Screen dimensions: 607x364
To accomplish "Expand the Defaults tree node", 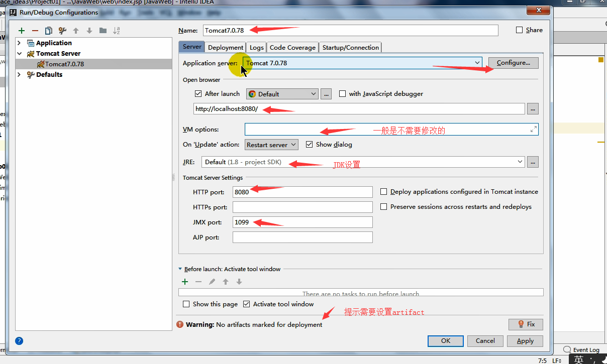I will [x=19, y=75].
